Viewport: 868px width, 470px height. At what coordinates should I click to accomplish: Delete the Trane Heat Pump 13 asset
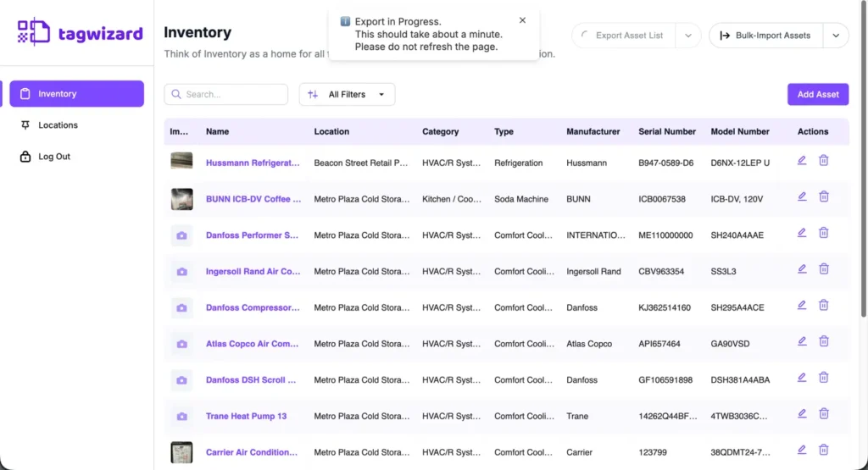pyautogui.click(x=824, y=413)
